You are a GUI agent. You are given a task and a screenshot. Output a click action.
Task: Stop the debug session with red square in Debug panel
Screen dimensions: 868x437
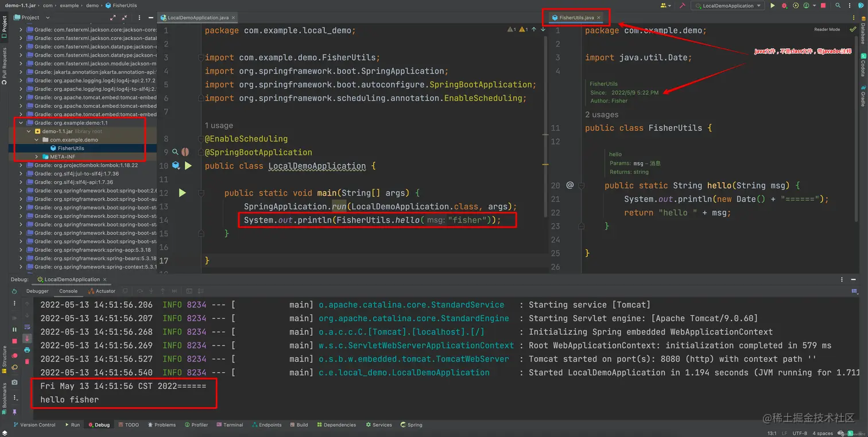coord(14,341)
